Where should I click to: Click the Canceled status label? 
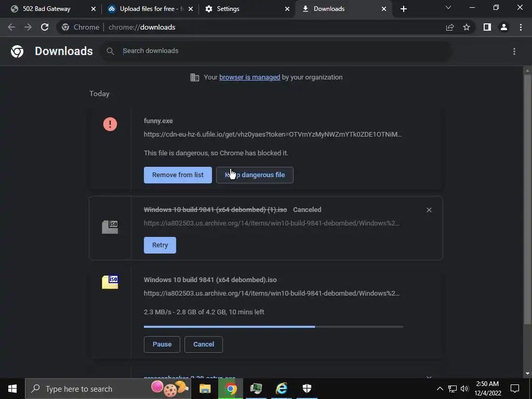[307, 210]
